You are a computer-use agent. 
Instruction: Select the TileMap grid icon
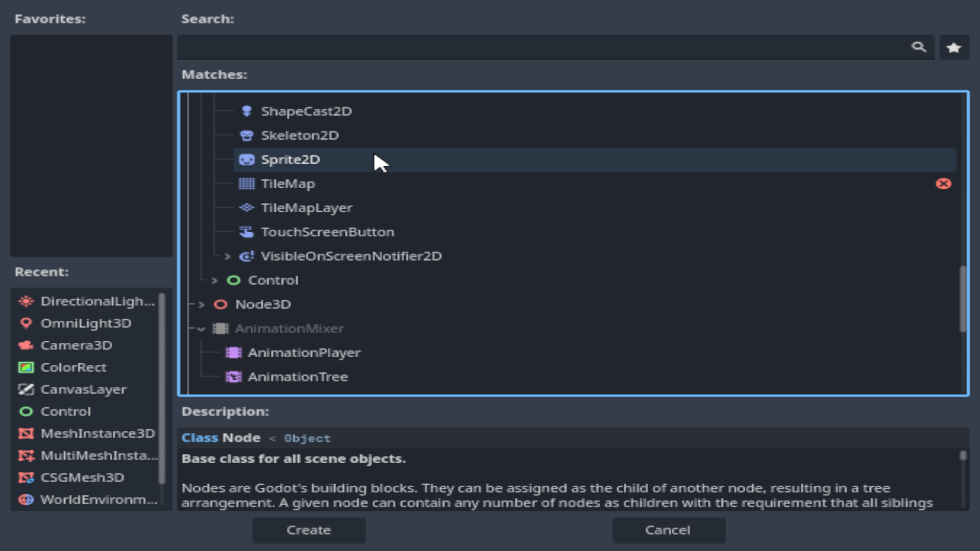coord(247,184)
